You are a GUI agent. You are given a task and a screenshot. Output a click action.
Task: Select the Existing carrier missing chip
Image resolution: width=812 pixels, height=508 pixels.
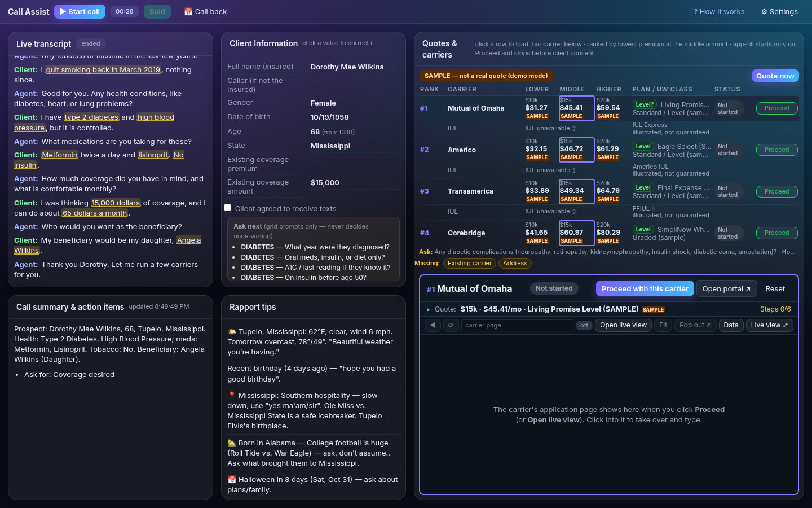tap(469, 263)
